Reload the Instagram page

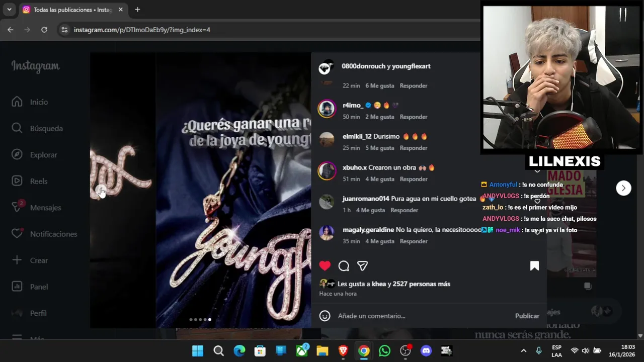pyautogui.click(x=44, y=30)
